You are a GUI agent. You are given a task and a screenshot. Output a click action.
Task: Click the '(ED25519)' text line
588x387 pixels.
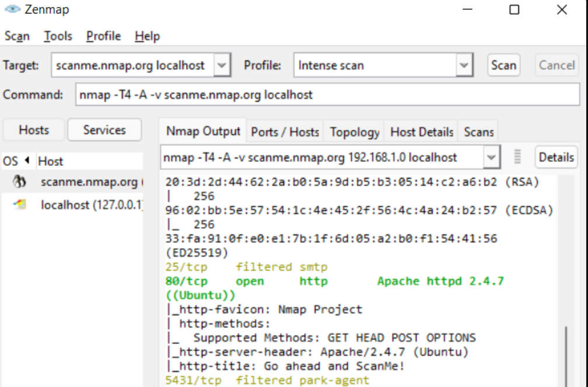tap(197, 253)
